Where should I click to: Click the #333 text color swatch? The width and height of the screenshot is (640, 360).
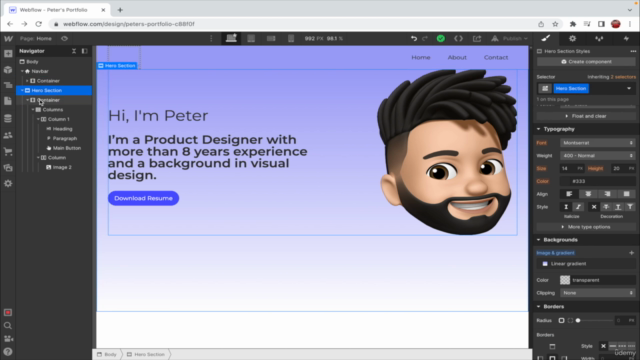pos(565,181)
